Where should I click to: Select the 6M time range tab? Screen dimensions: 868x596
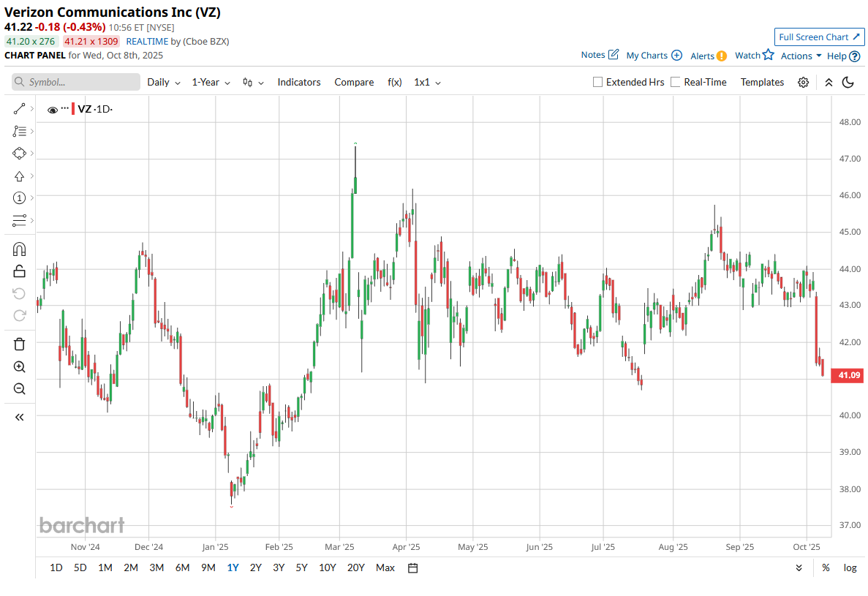[x=182, y=568]
